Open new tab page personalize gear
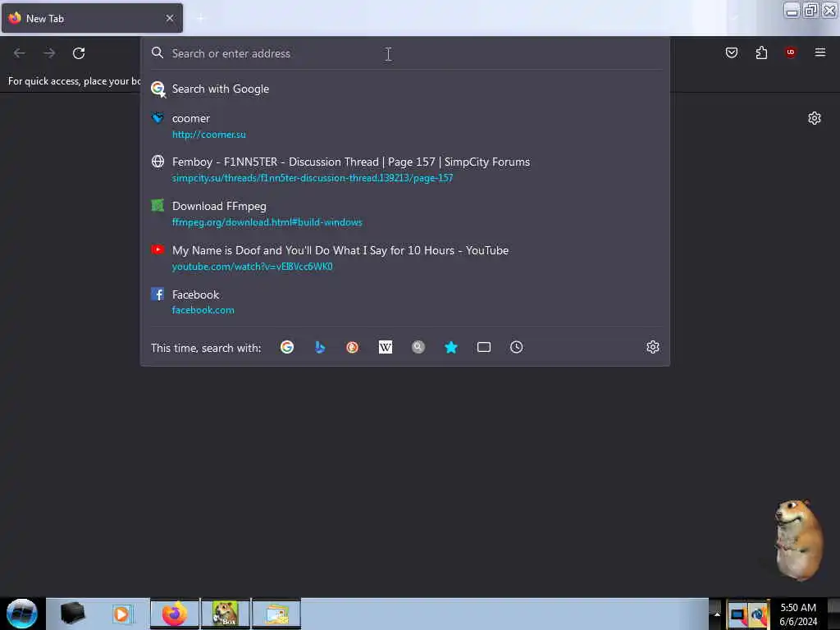This screenshot has width=840, height=630. [x=815, y=118]
